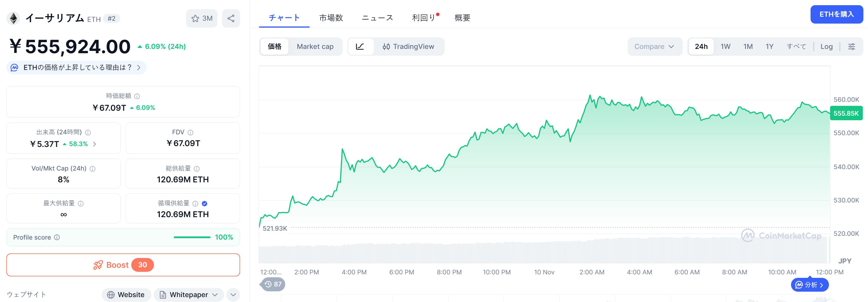Open the 利回り tab
Viewport: 868px width, 302px height.
click(425, 18)
